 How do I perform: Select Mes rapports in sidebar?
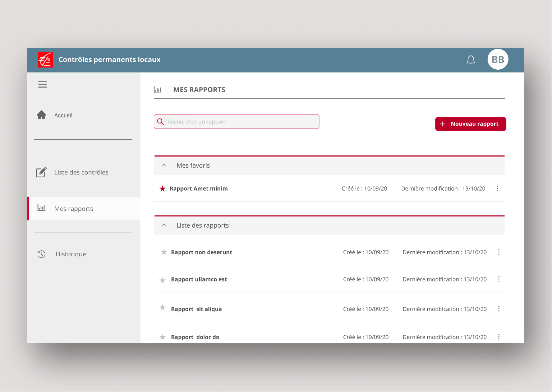click(74, 209)
